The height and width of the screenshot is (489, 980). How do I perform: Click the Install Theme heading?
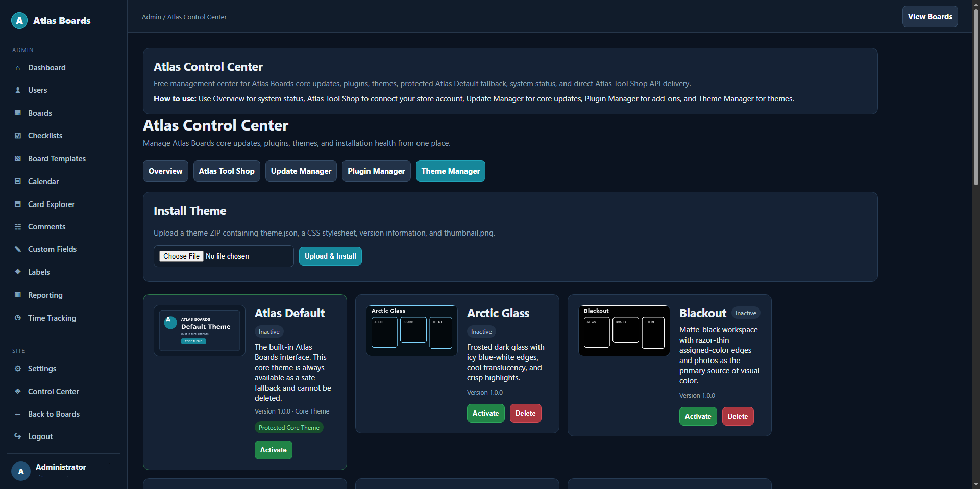click(190, 211)
